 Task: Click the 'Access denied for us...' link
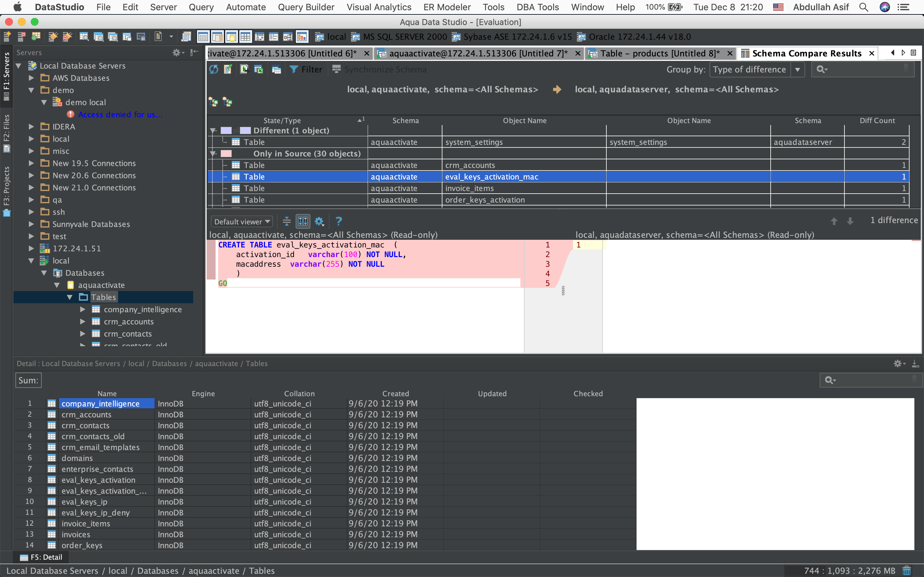pos(120,114)
